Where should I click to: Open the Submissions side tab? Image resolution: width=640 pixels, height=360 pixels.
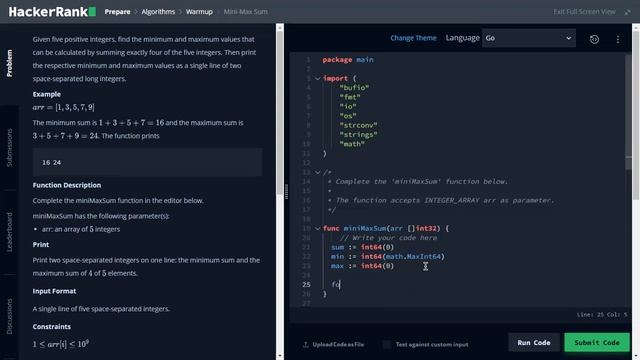coord(9,148)
